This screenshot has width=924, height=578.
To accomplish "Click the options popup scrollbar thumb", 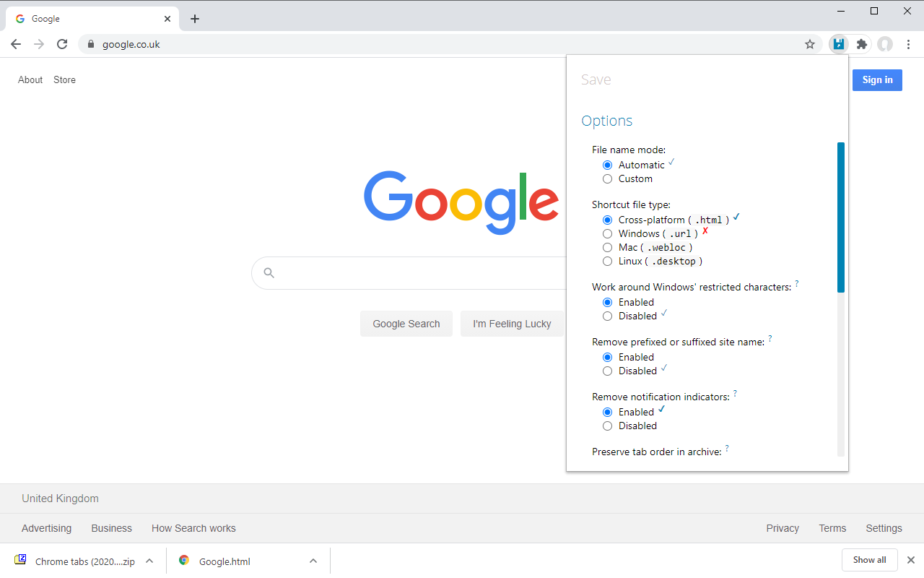I will pos(841,217).
